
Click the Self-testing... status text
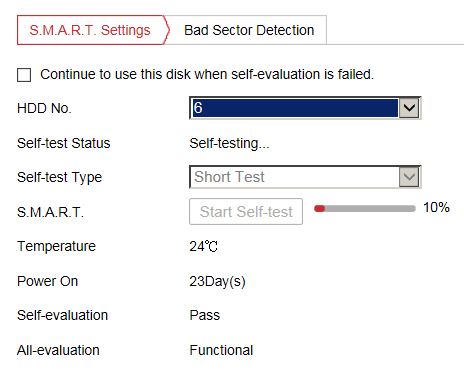(229, 143)
